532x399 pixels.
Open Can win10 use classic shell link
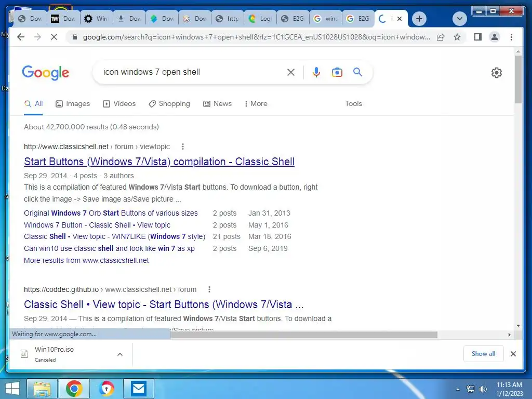pos(109,248)
